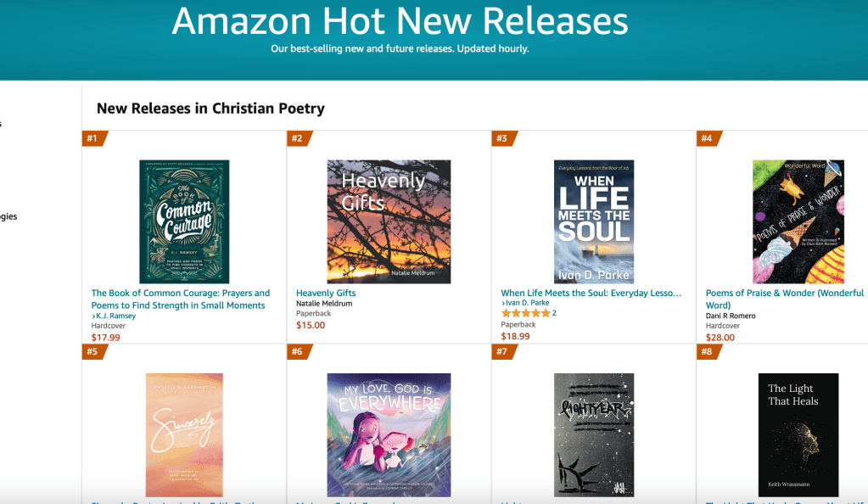Open When Life Meets the Soul title link
868x504 pixels.
click(x=591, y=294)
